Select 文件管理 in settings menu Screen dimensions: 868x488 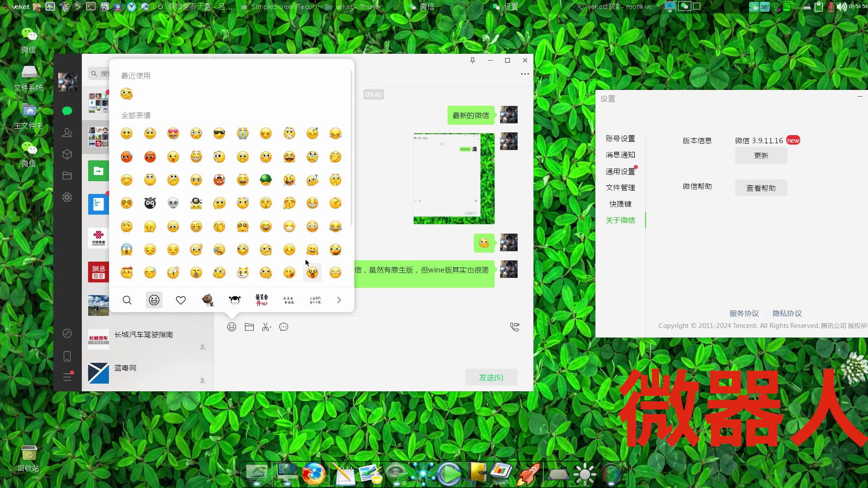(621, 188)
